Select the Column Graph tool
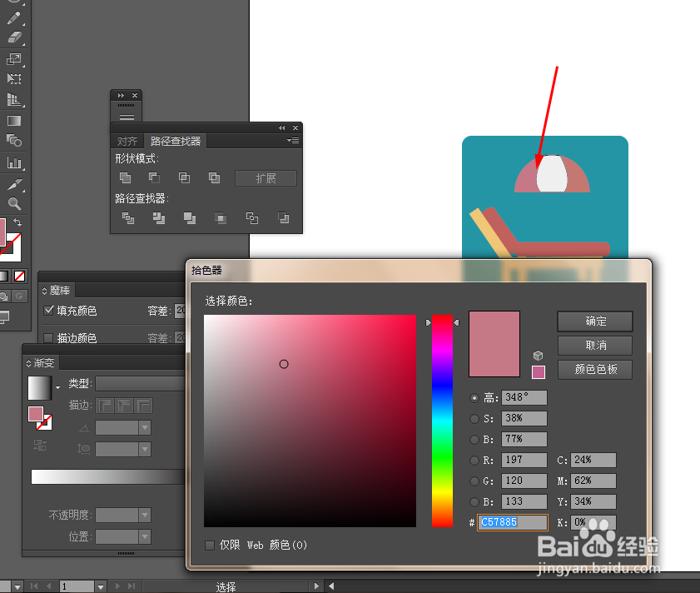This screenshot has width=700, height=593. click(14, 162)
